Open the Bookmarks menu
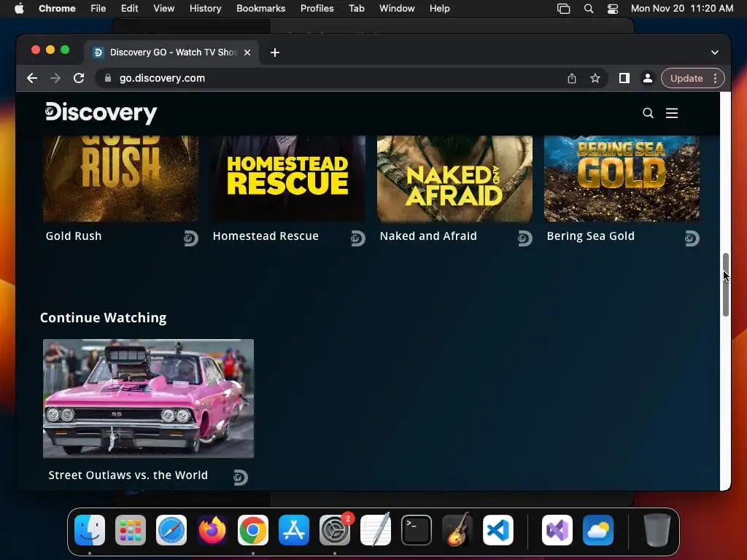The height and width of the screenshot is (560, 747). [260, 9]
